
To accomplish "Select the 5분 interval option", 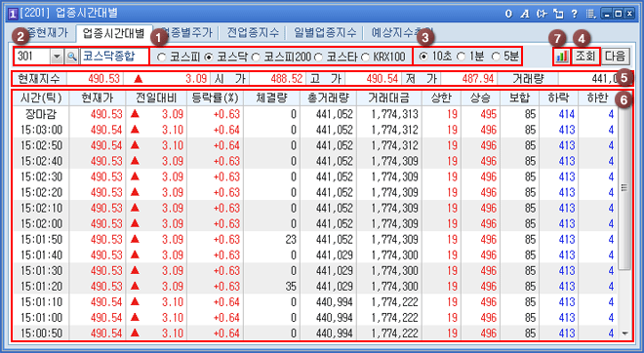I will (x=496, y=57).
